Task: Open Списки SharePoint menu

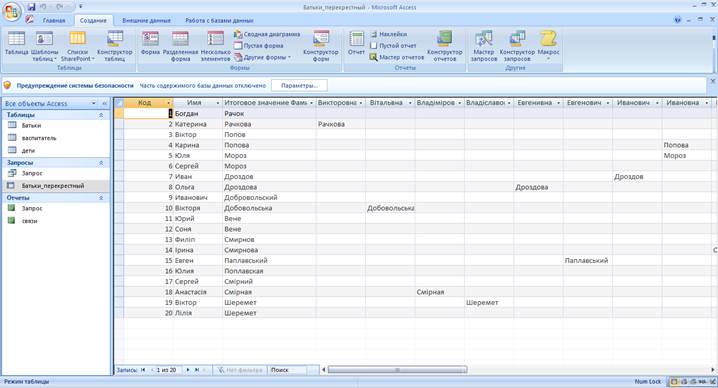Action: click(x=77, y=46)
